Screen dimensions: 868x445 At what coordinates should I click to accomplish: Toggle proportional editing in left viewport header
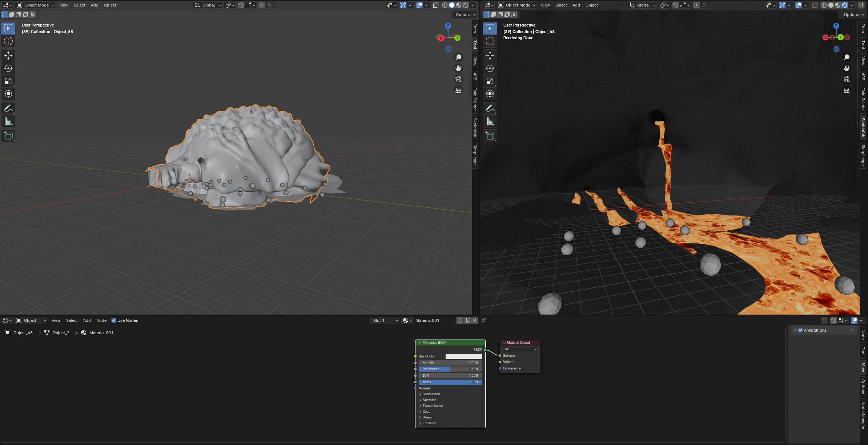click(x=262, y=5)
